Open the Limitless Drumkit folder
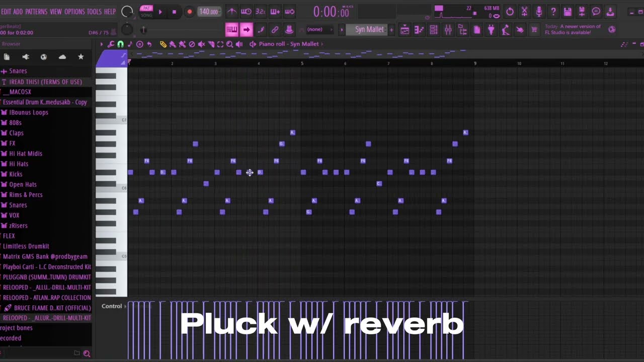The height and width of the screenshot is (362, 644). pyautogui.click(x=26, y=246)
